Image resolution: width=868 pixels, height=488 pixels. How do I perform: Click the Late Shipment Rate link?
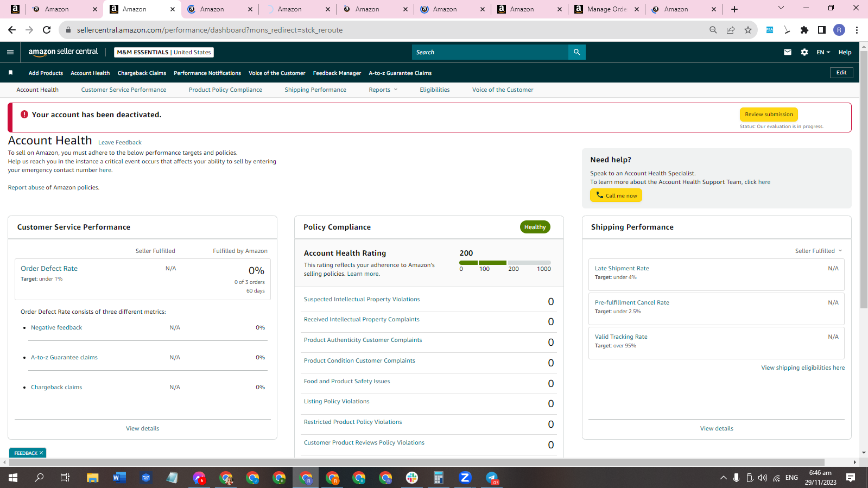click(x=622, y=268)
